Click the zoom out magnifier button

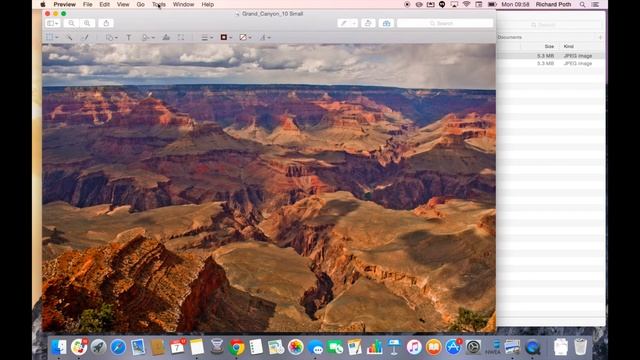[x=71, y=23]
